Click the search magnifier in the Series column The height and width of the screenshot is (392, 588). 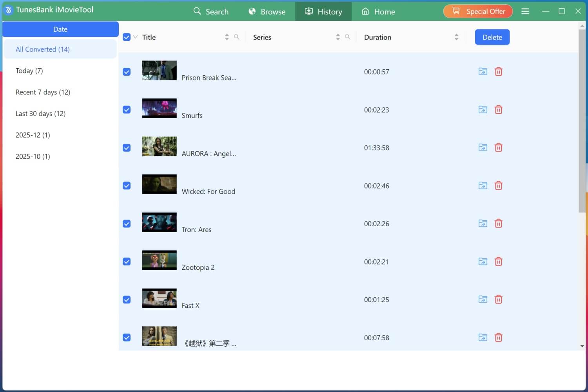pos(348,37)
